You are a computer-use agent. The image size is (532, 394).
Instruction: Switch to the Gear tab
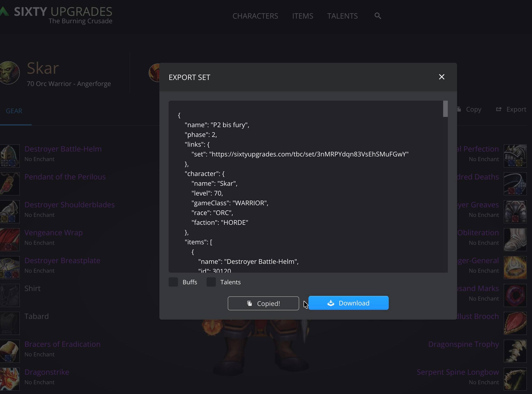pos(14,111)
